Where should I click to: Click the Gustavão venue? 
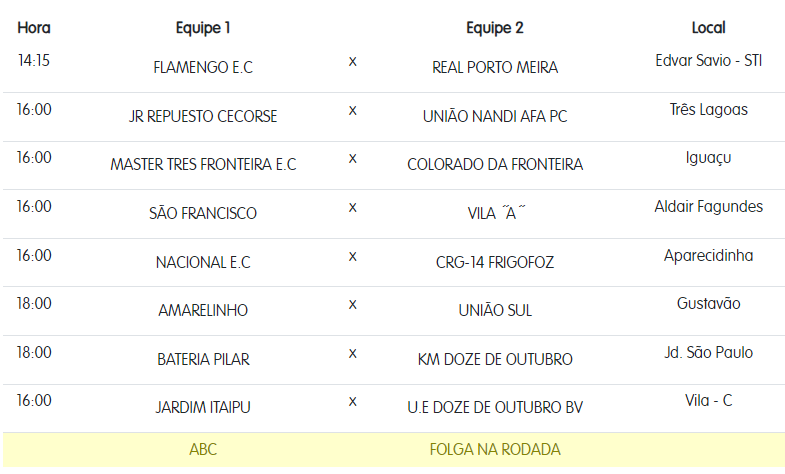(708, 303)
